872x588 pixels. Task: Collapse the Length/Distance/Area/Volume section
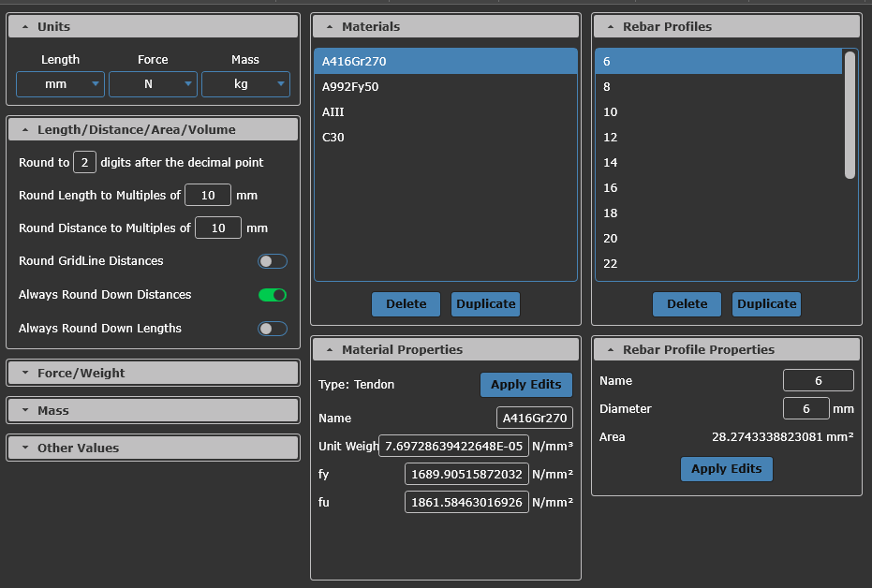click(153, 129)
